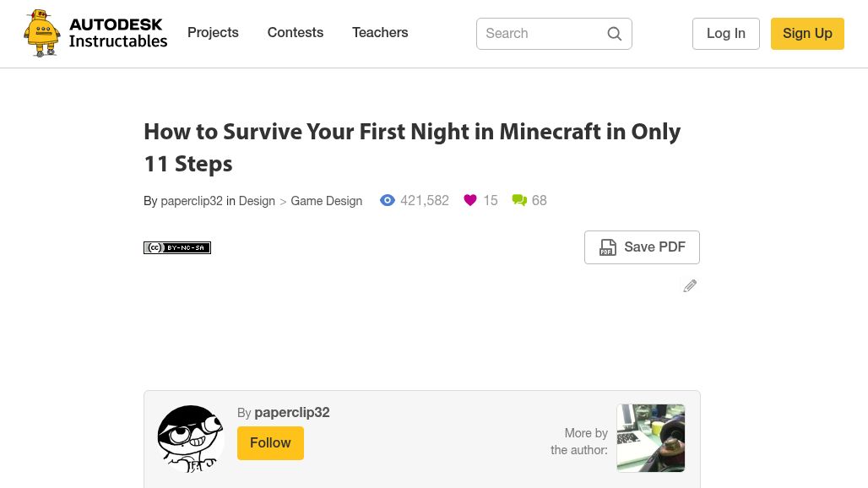Click the PDF file icon
Screen dimensions: 868x488
[608, 247]
